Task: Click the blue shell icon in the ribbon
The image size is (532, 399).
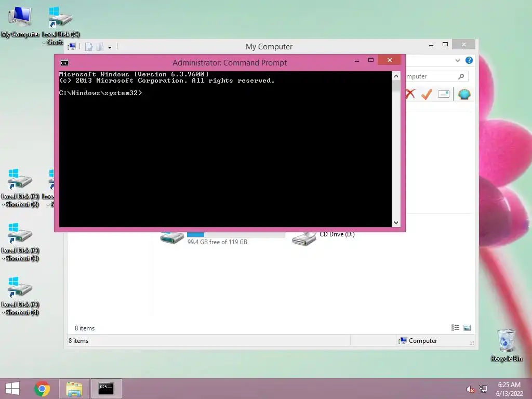Action: (x=464, y=94)
